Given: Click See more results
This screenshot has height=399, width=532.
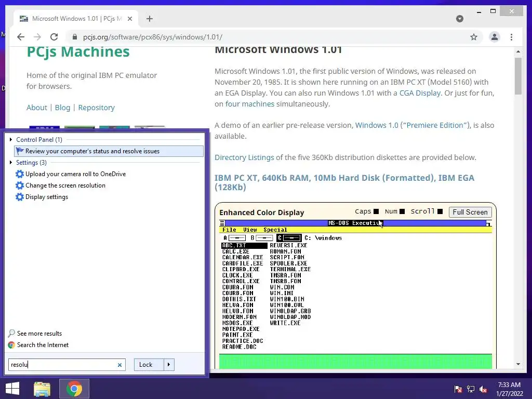Looking at the screenshot, I should coord(39,333).
